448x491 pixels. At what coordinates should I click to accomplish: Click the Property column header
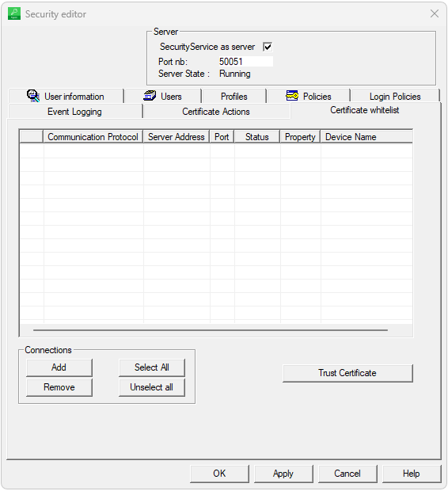click(300, 137)
